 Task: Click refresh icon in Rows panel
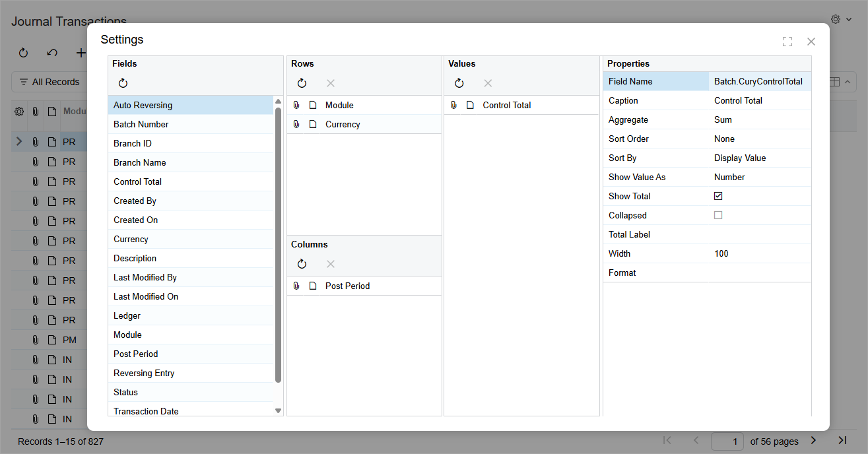(302, 83)
